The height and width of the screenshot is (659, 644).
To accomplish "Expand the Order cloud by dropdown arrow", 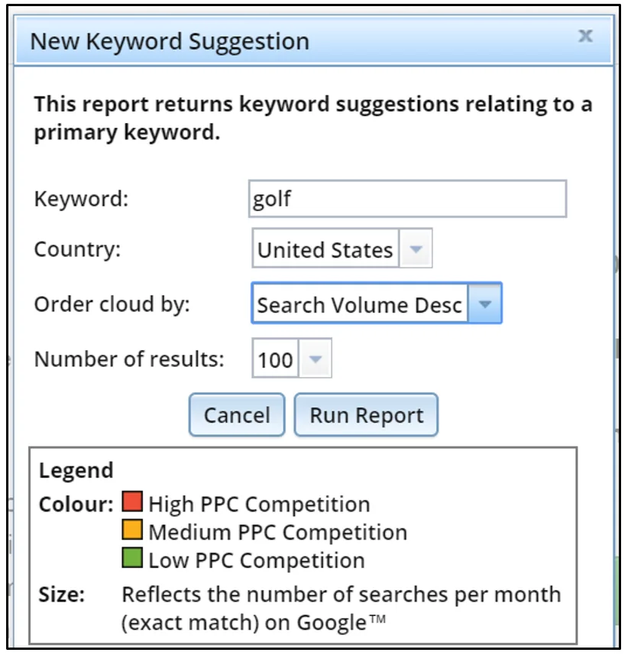I will click(x=484, y=305).
